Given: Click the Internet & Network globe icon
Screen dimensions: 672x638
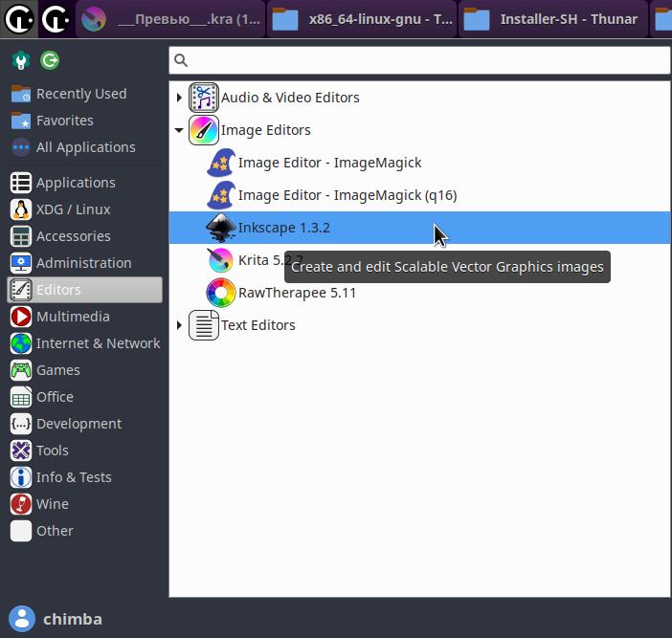Looking at the screenshot, I should (20, 343).
